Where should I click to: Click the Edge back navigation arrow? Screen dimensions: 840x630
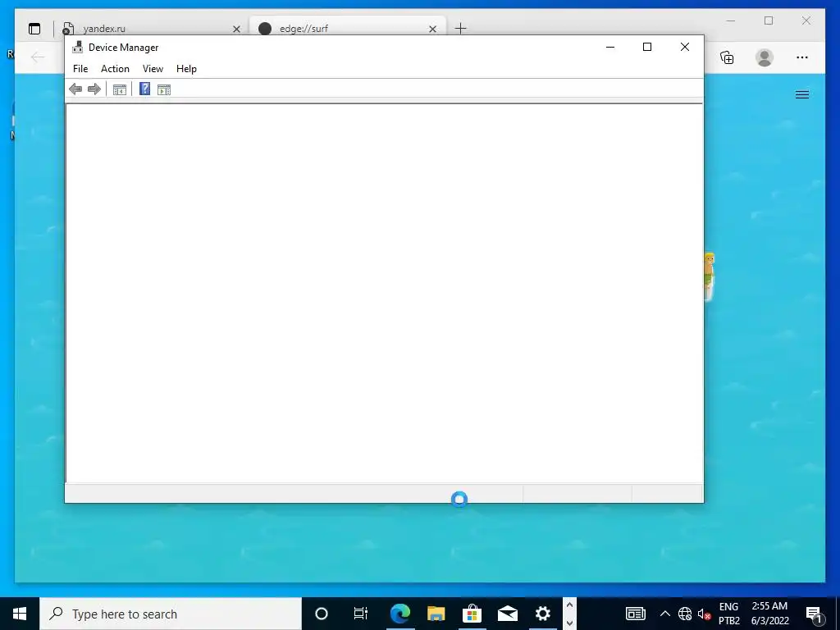pyautogui.click(x=38, y=57)
